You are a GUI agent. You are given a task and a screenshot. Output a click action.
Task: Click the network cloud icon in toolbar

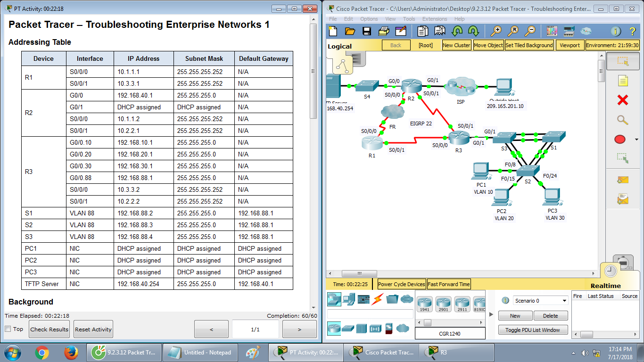pos(586,31)
